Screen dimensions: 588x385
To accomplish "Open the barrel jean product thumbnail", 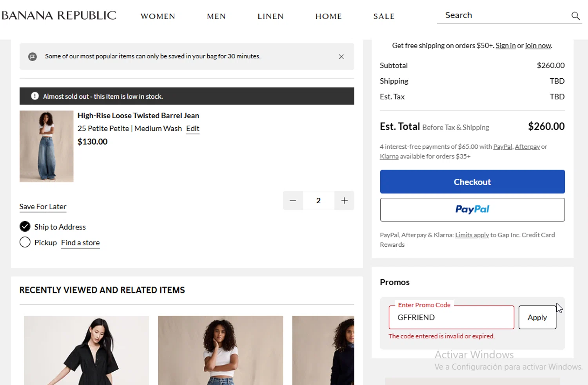I will (x=46, y=146).
